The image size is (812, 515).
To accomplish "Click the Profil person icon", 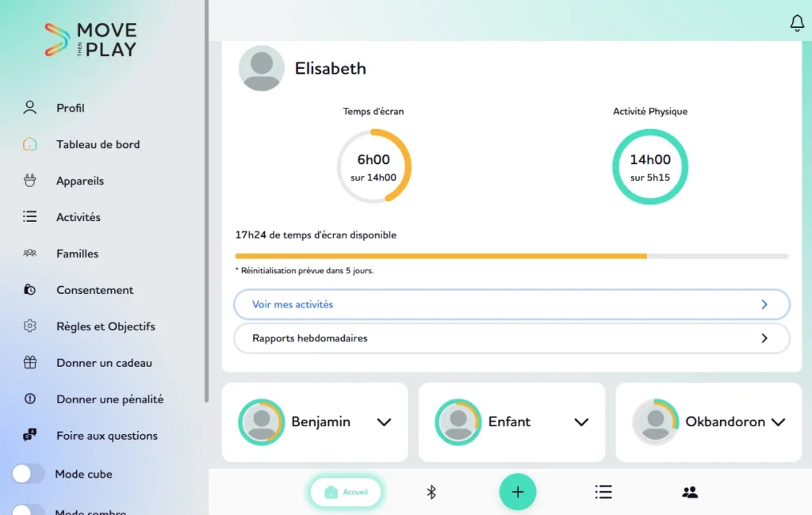I will [x=30, y=108].
